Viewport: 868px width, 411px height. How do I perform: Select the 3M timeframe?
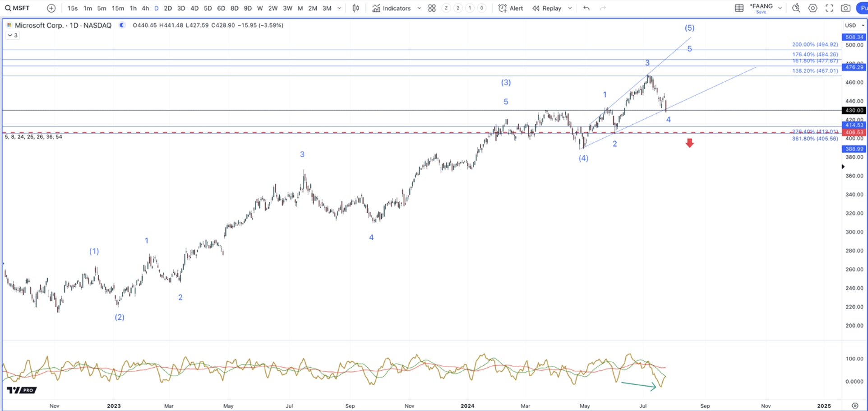(x=327, y=8)
